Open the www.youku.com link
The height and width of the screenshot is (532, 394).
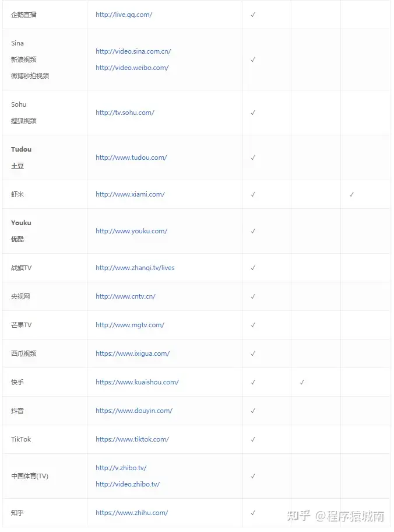click(x=131, y=231)
